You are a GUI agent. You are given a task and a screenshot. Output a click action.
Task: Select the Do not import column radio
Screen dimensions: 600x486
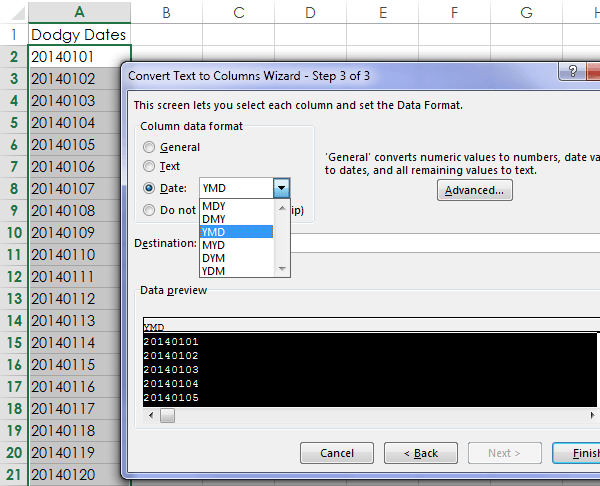coord(149,210)
